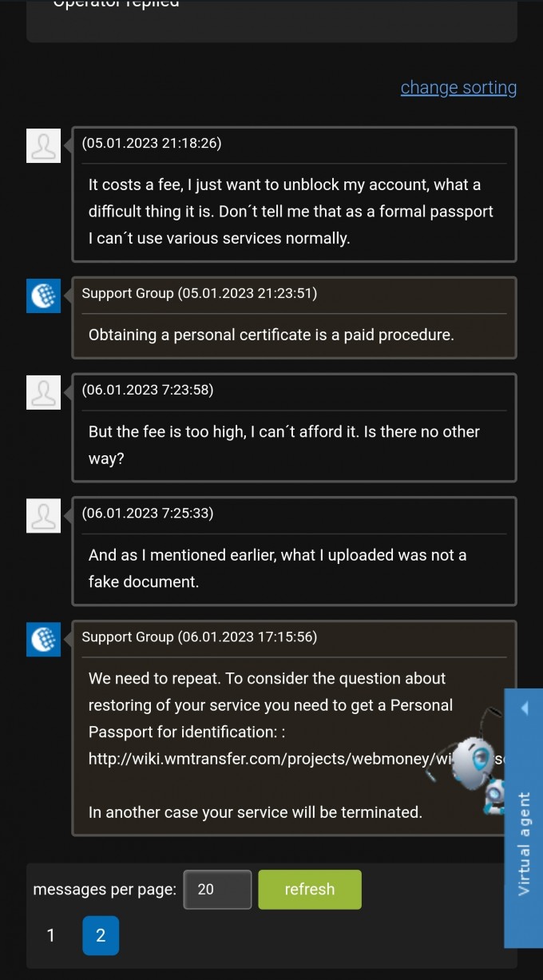Click the messages per page label
This screenshot has width=543, height=980.
(105, 889)
